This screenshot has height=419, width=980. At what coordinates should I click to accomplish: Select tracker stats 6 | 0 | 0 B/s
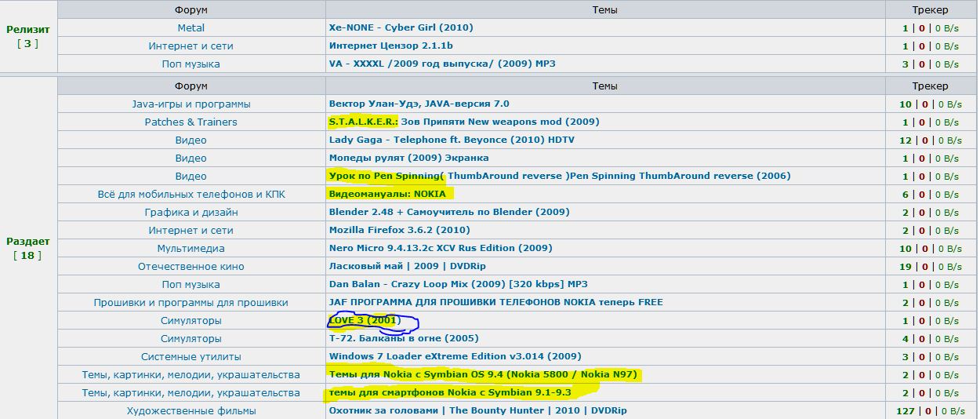(x=931, y=194)
